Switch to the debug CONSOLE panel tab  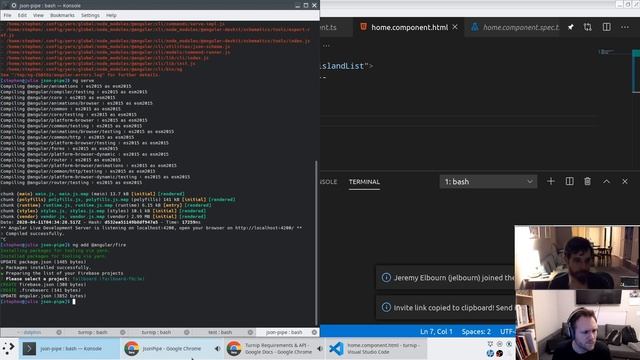[329, 182]
